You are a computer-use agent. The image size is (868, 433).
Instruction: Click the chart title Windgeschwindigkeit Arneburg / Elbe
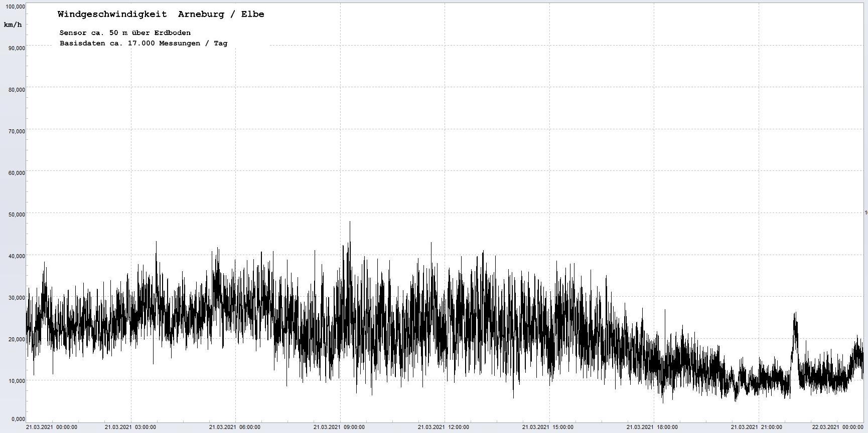click(x=161, y=15)
